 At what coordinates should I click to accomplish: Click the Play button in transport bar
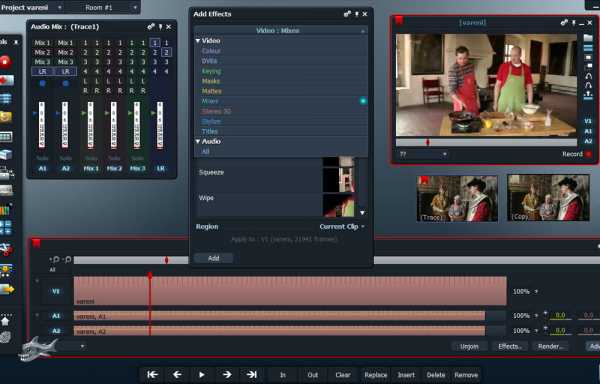[x=202, y=375]
